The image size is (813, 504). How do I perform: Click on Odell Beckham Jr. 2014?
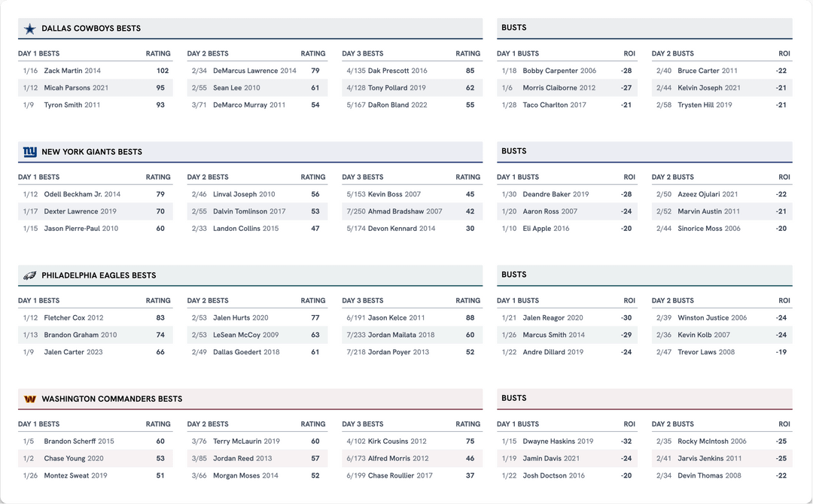(x=82, y=194)
